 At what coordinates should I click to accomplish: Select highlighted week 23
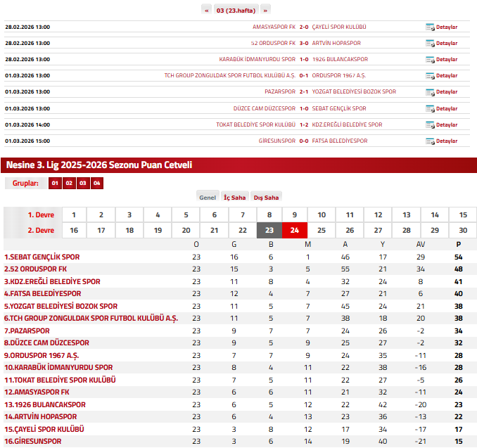(269, 230)
